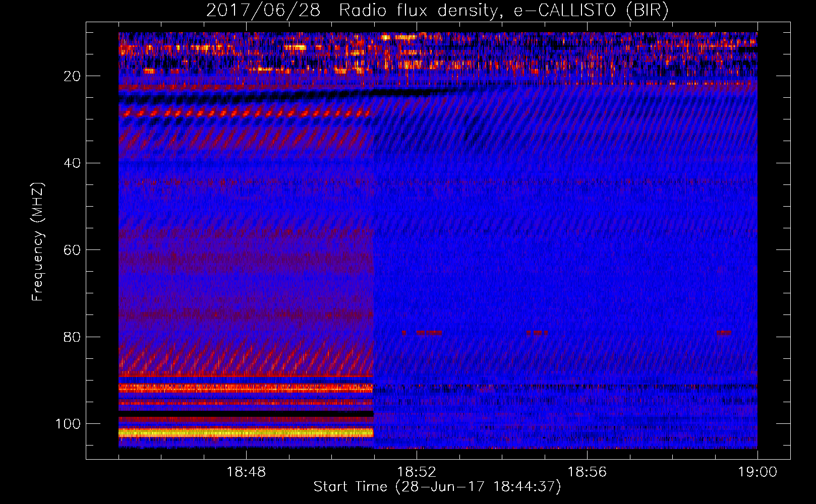816x504 pixels.
Task: Click the 19:00 time tick label
Action: [757, 472]
